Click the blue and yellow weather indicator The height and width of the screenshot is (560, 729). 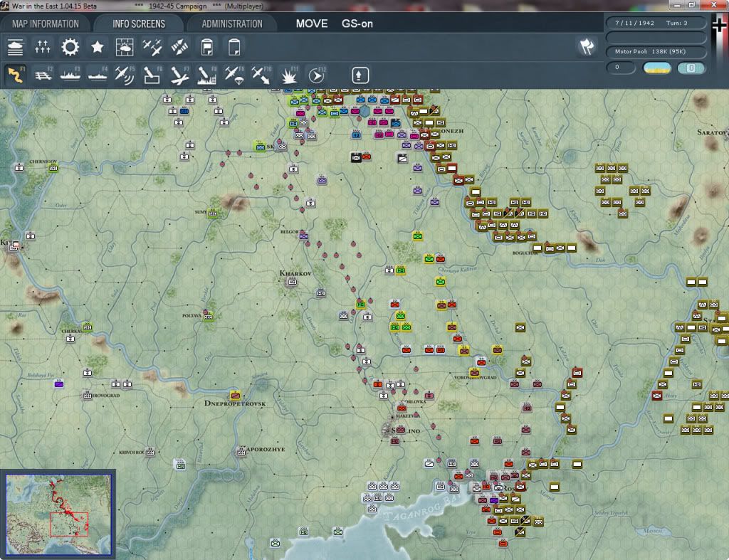pos(657,68)
